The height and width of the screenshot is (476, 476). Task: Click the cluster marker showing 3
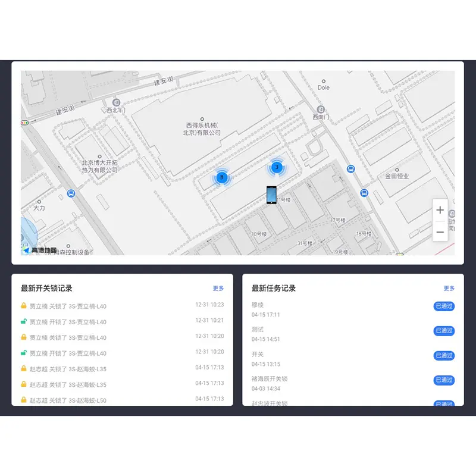tap(276, 167)
